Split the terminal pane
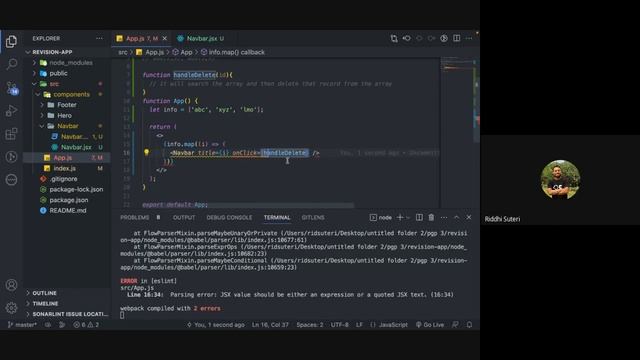640x360 pixels. click(419, 218)
